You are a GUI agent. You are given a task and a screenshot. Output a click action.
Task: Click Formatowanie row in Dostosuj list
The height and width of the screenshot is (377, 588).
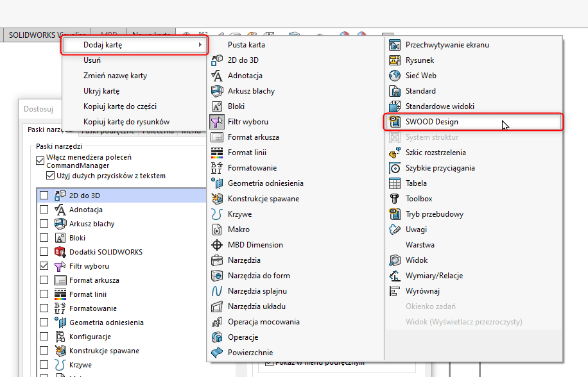(x=122, y=308)
